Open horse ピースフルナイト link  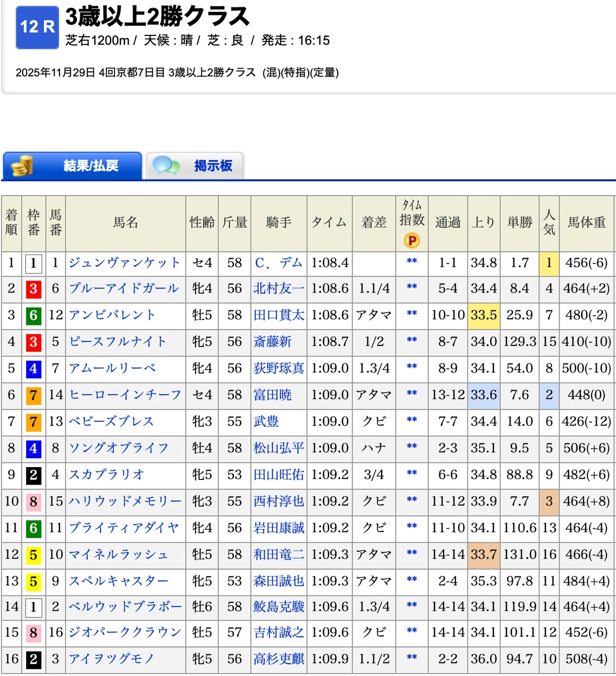tap(118, 342)
